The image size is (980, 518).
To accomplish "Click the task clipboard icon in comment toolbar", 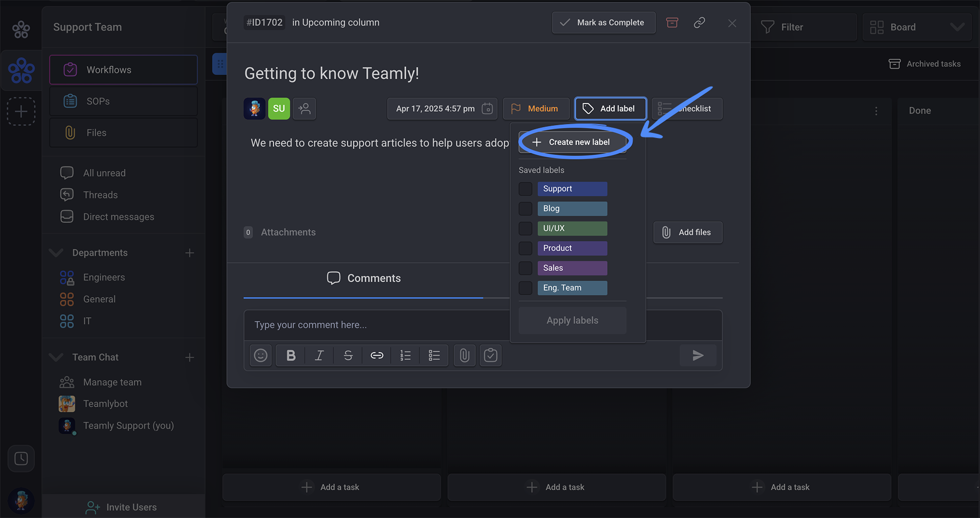I will 491,355.
